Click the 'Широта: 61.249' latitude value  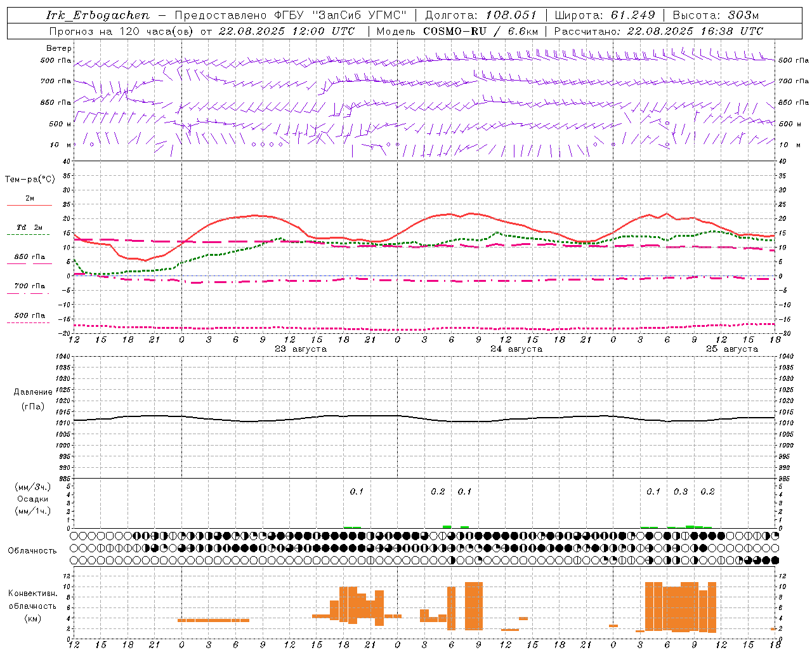[x=605, y=15]
